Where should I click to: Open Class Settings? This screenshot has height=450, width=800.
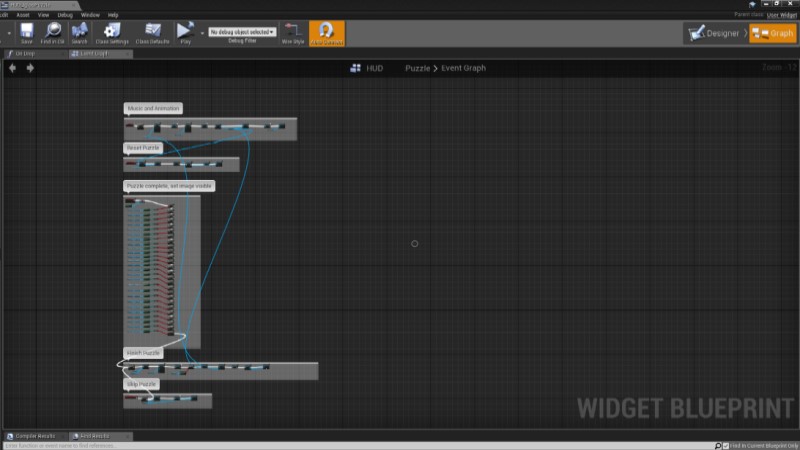pyautogui.click(x=113, y=33)
